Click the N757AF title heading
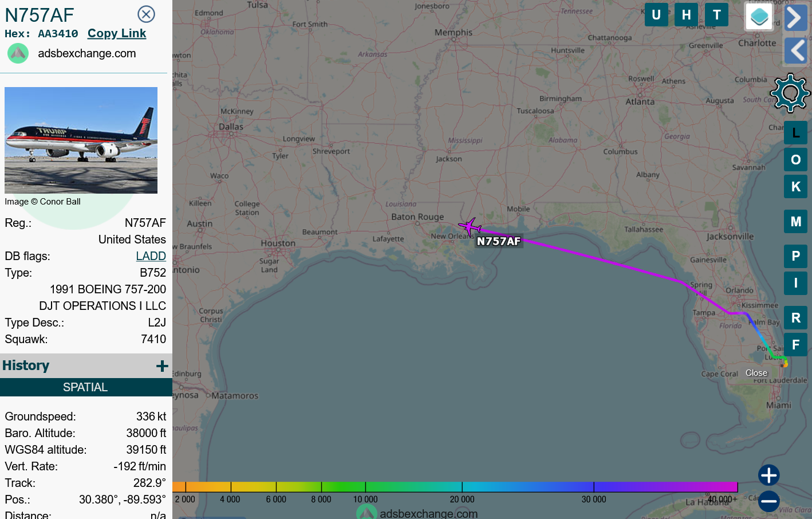The image size is (812, 519). (40, 15)
